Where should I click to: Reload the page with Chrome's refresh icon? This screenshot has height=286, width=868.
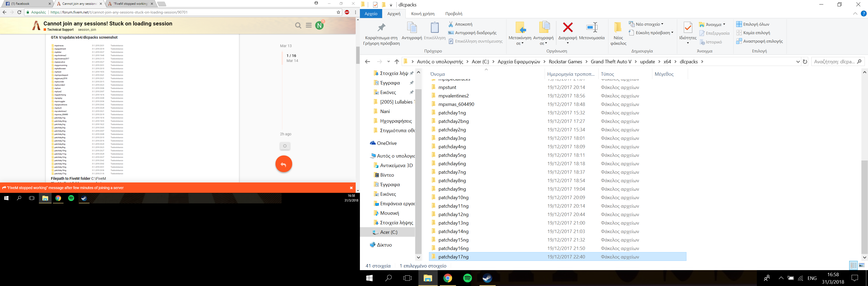[19, 12]
